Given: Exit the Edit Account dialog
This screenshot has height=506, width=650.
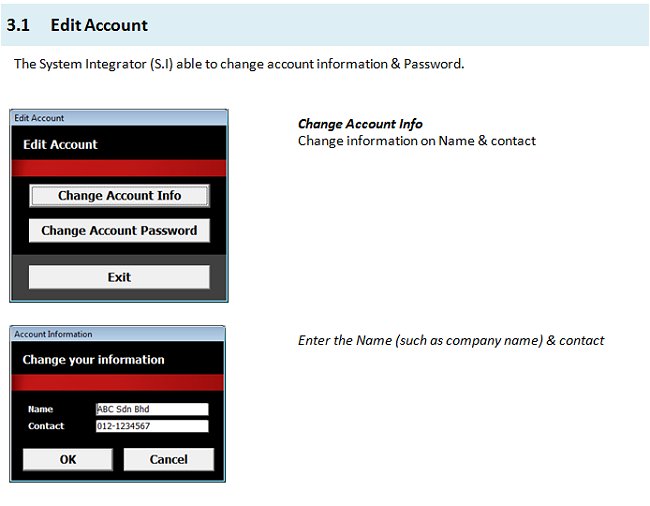Looking at the screenshot, I should pyautogui.click(x=119, y=277).
